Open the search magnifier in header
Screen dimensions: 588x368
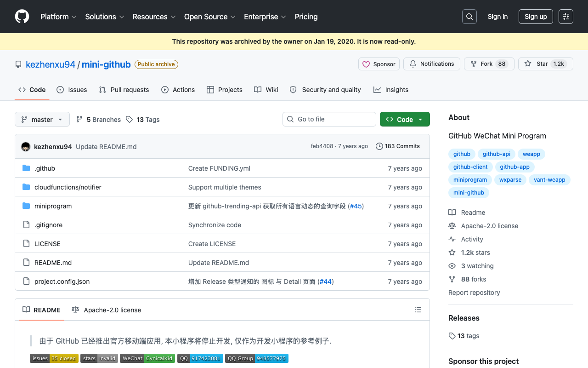click(x=469, y=17)
